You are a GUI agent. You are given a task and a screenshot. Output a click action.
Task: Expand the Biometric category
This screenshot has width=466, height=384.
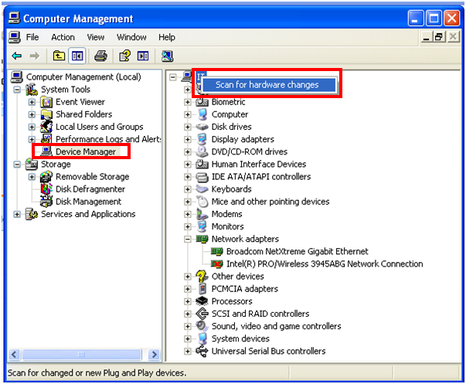tap(188, 102)
